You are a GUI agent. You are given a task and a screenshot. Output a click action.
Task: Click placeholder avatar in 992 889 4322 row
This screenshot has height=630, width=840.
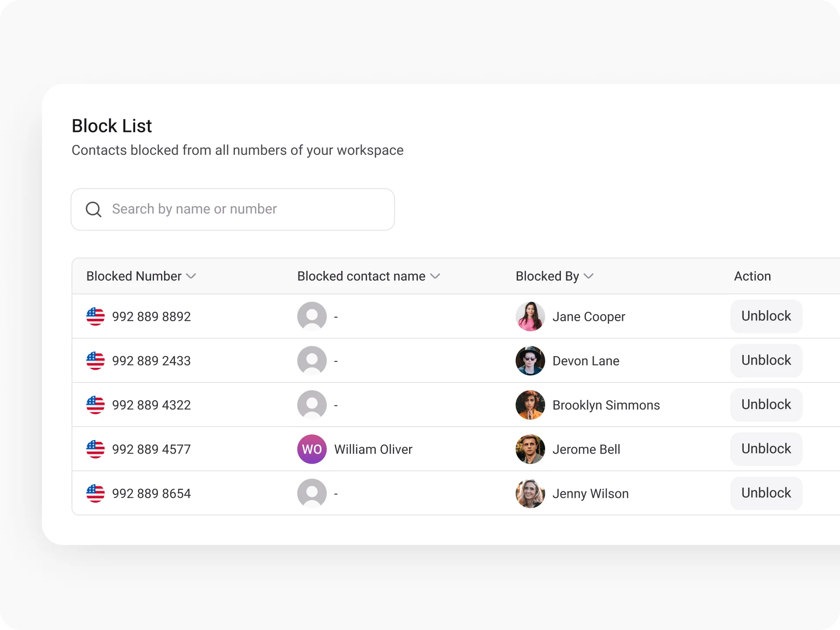[312, 405]
